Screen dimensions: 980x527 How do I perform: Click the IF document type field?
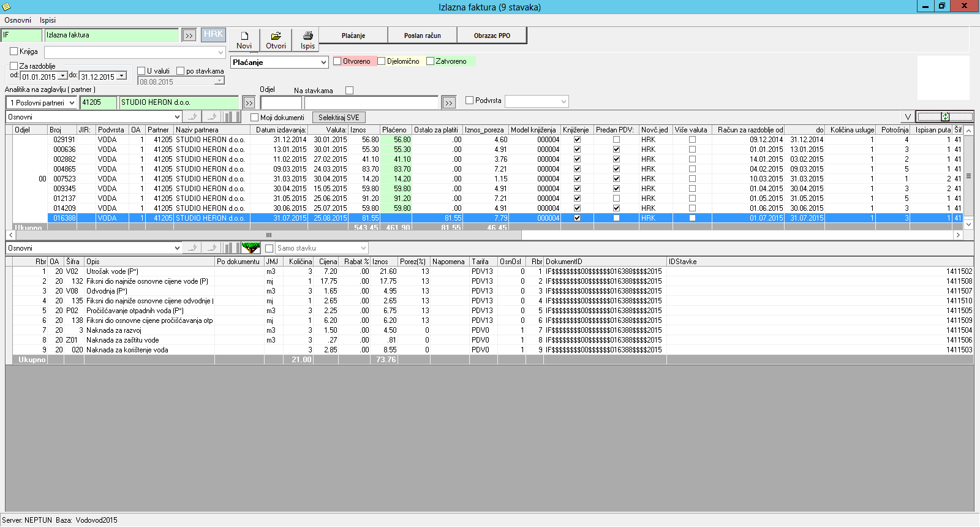[21, 35]
